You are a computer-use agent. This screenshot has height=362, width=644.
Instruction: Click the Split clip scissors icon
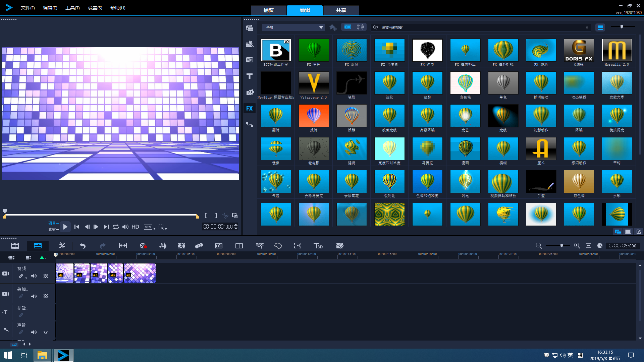[x=225, y=216]
